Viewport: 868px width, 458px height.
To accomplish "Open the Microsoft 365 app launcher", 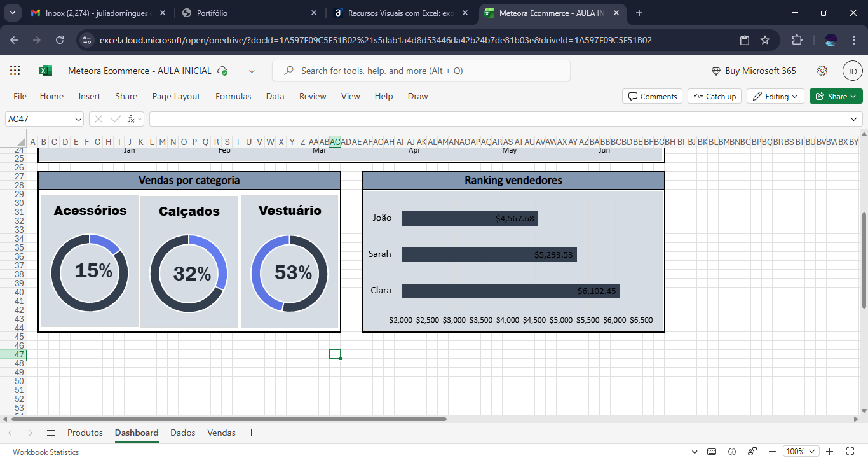I will pyautogui.click(x=15, y=71).
